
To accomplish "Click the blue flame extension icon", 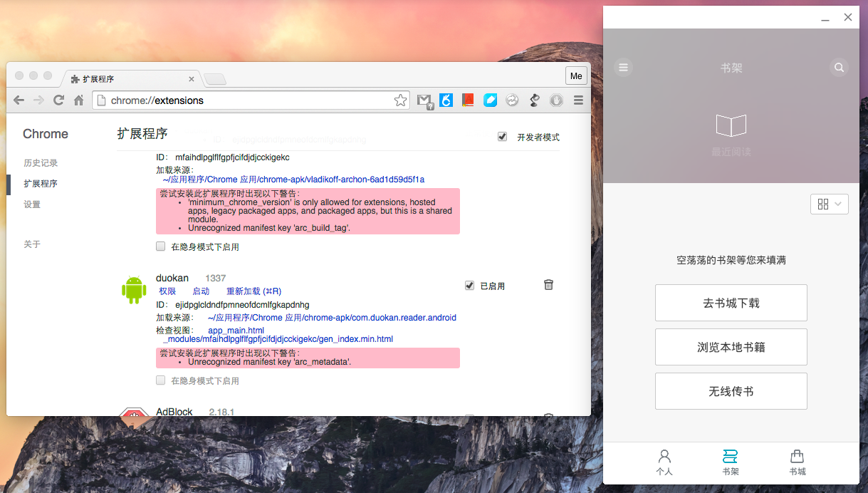I will pyautogui.click(x=446, y=100).
